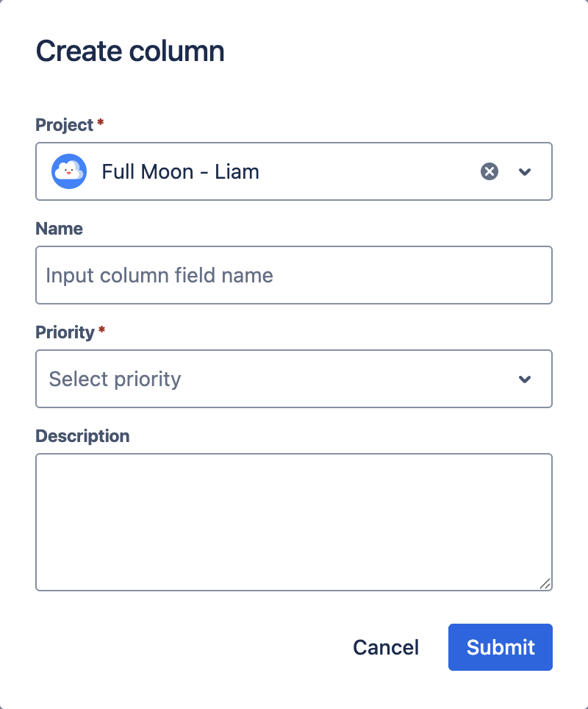Click the Description textarea resize handle
This screenshot has height=709, width=588.
tap(545, 583)
